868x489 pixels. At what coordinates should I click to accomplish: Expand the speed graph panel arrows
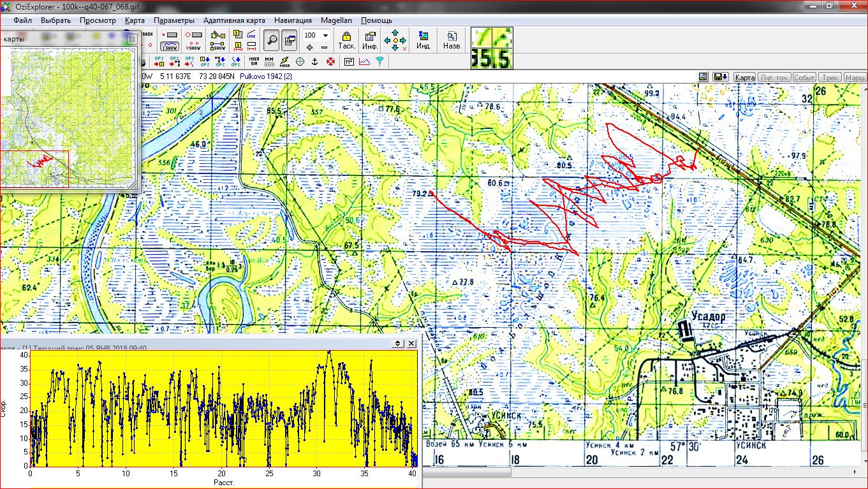pos(397,343)
